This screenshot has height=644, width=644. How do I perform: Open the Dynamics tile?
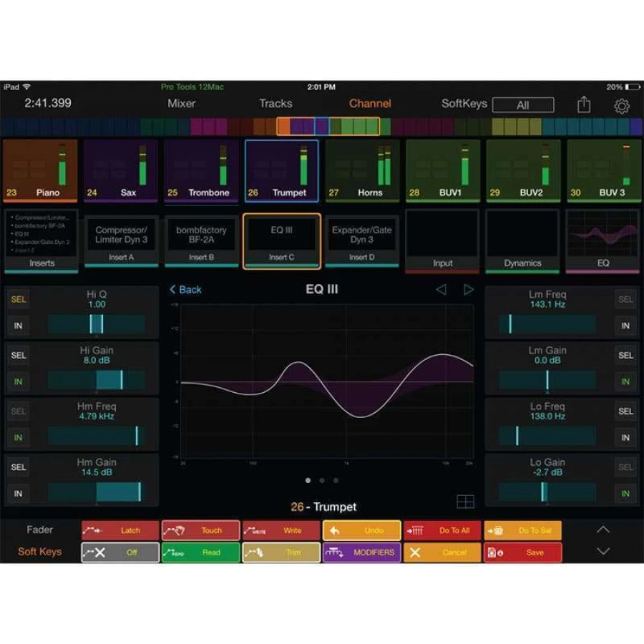click(522, 241)
